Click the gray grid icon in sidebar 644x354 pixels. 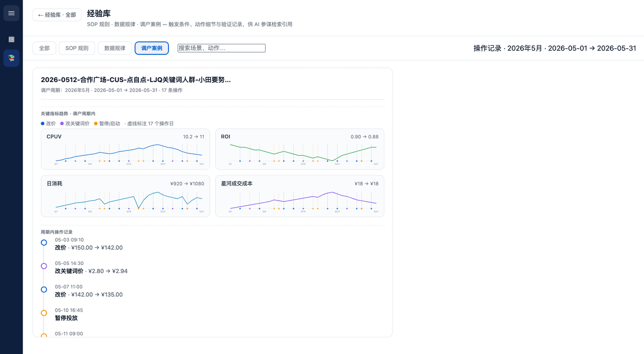(x=11, y=39)
